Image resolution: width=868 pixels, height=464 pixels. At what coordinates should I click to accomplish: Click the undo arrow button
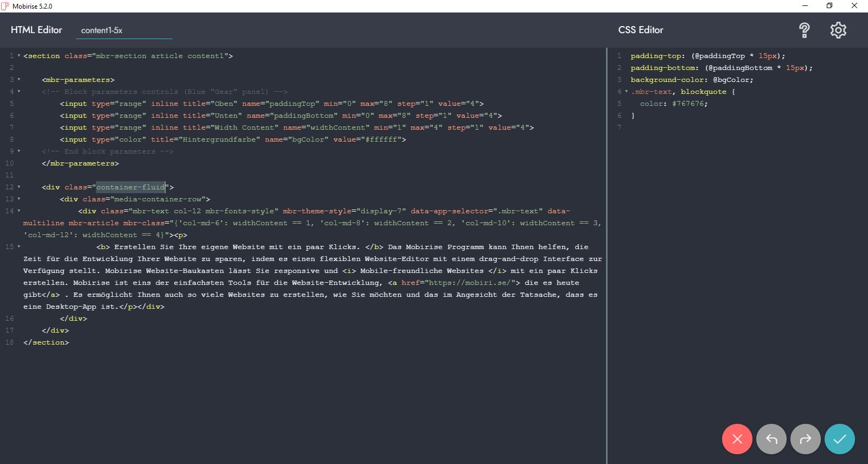[x=771, y=438]
